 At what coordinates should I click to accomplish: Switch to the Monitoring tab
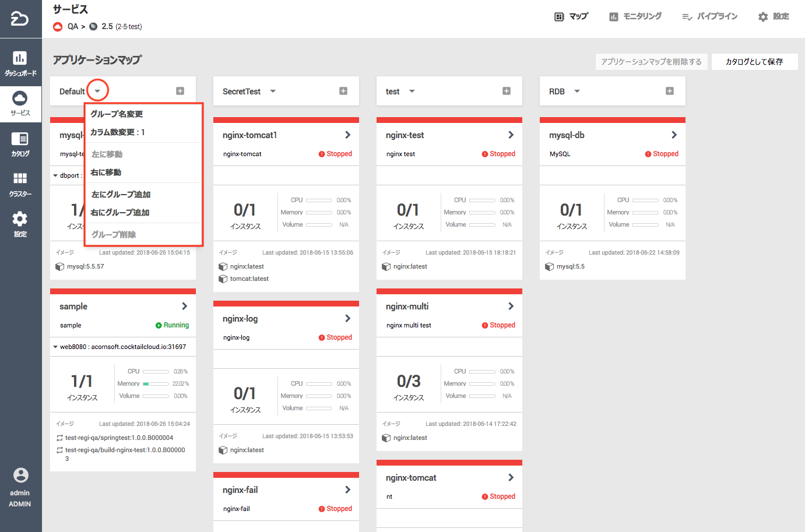(x=635, y=16)
